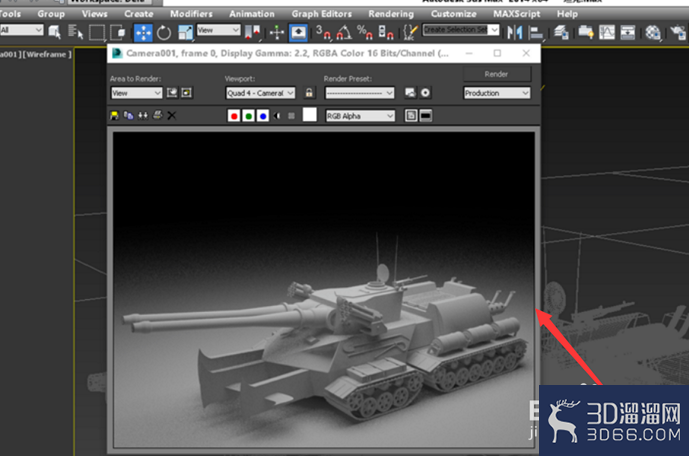This screenshot has width=689, height=456.
Task: Open the RGB Alpha channel dropdown
Action: click(x=360, y=116)
